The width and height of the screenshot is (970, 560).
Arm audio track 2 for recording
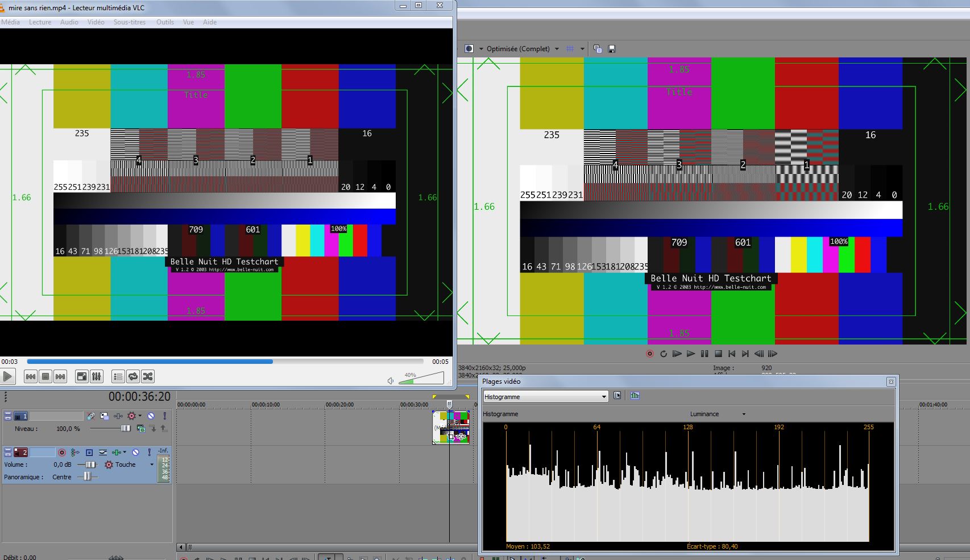point(62,453)
